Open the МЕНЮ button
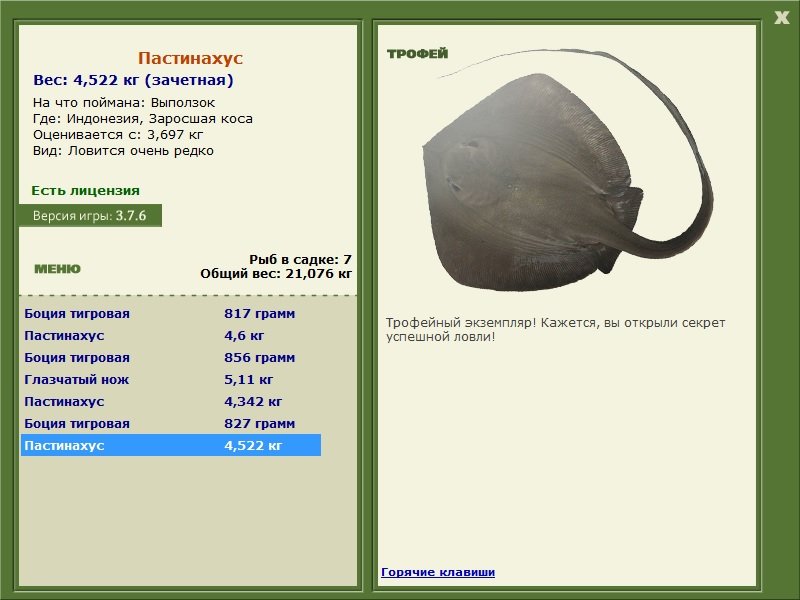The height and width of the screenshot is (600, 800). [57, 269]
